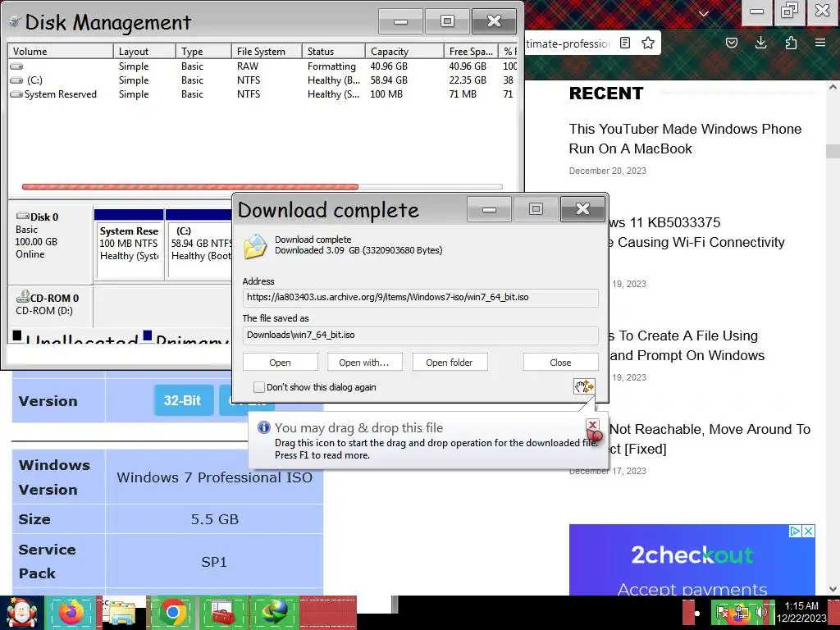This screenshot has height=630, width=840.
Task: Click network tray icon
Action: tap(742, 612)
